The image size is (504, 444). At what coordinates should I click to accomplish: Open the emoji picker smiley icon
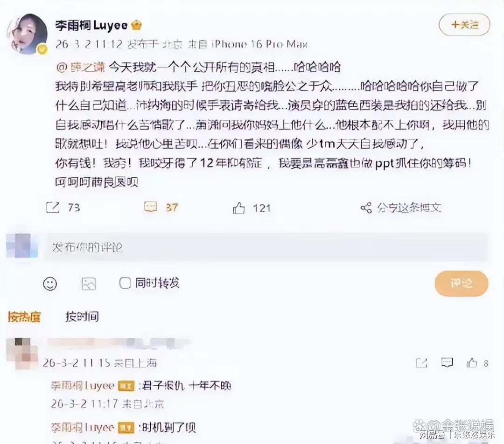(x=50, y=284)
